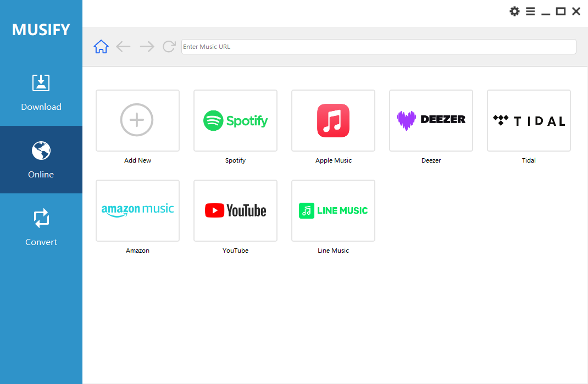
Task: Open the Apple Music tile
Action: click(334, 120)
